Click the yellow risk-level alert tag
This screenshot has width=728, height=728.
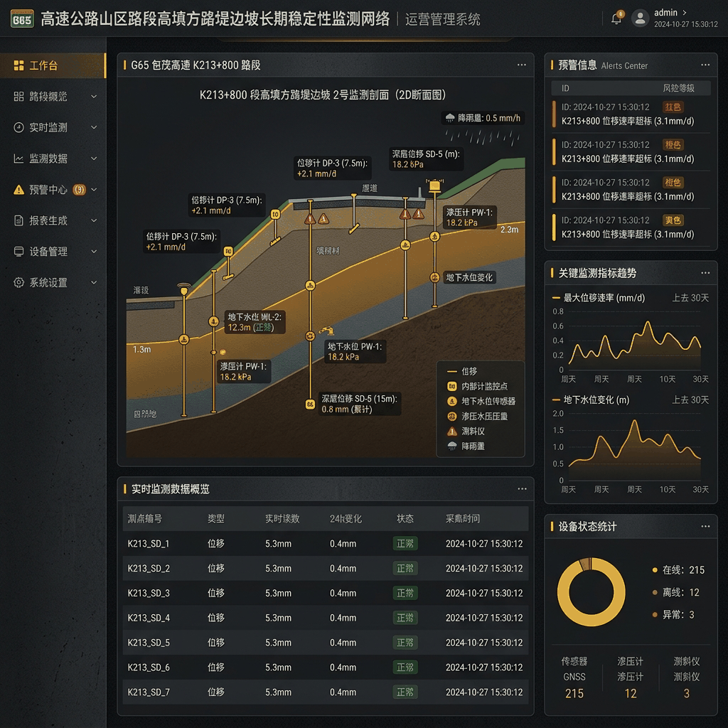coord(673,220)
